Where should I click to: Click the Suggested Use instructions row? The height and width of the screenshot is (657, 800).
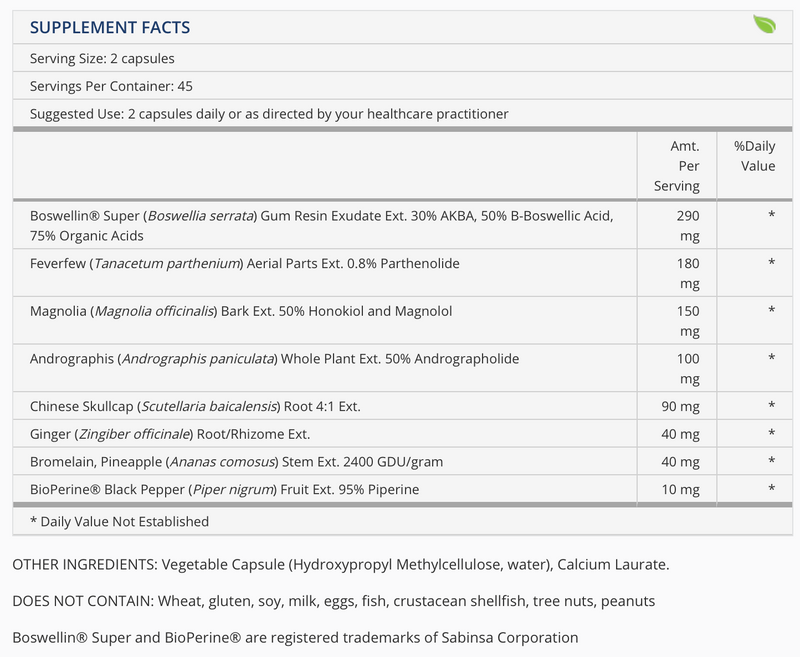point(269,114)
